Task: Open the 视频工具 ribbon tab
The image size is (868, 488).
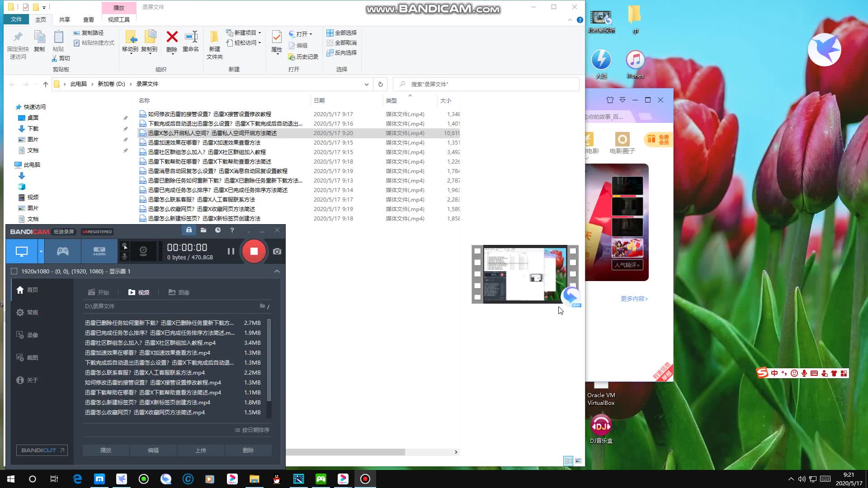Action: [x=119, y=19]
